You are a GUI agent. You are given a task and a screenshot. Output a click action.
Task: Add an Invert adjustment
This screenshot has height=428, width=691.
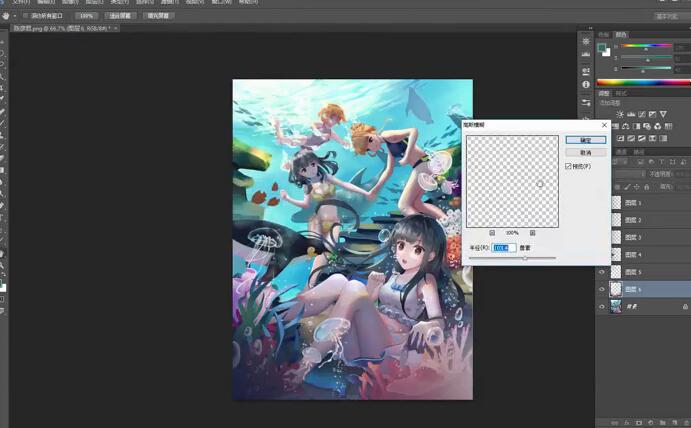pyautogui.click(x=620, y=138)
